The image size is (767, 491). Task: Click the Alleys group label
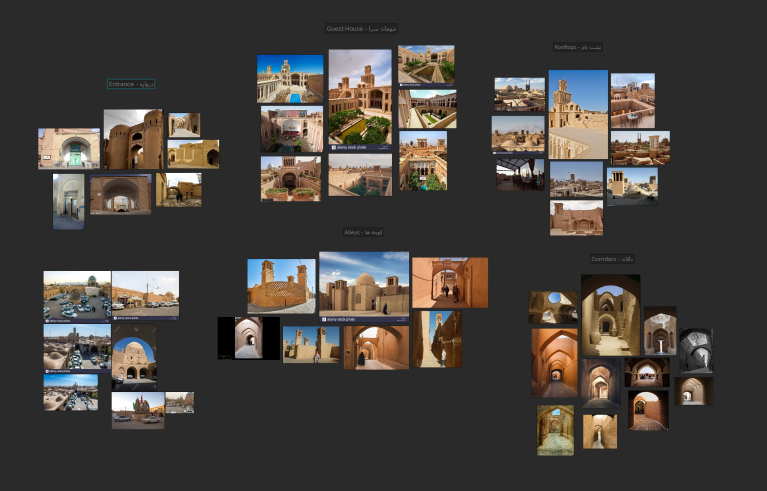pos(364,232)
